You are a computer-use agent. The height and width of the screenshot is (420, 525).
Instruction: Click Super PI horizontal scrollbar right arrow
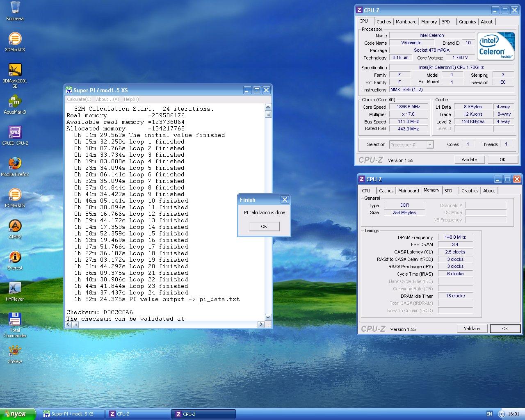click(261, 324)
